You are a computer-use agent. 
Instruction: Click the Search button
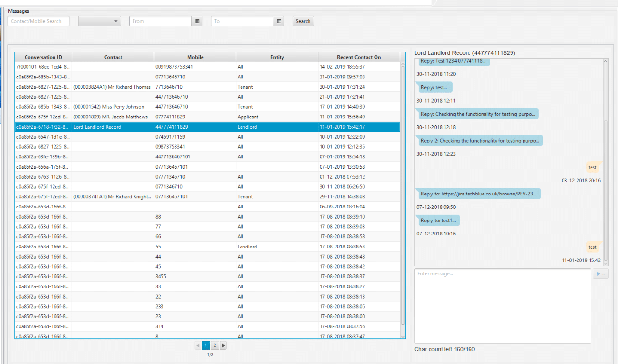(x=303, y=21)
